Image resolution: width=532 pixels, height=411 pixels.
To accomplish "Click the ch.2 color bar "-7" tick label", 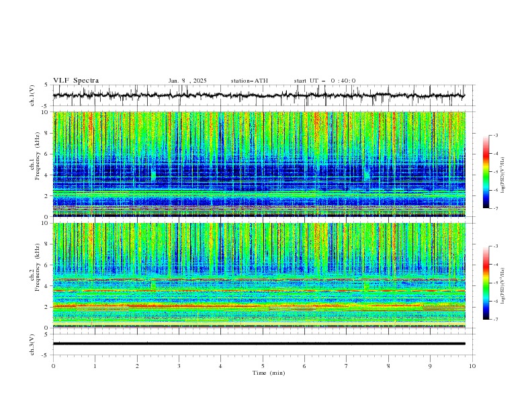I will point(496,320).
